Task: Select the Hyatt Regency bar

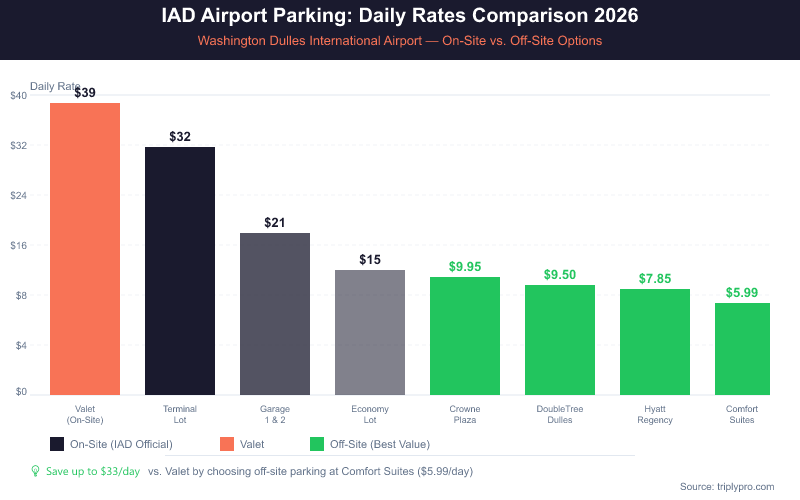Action: tap(655, 342)
